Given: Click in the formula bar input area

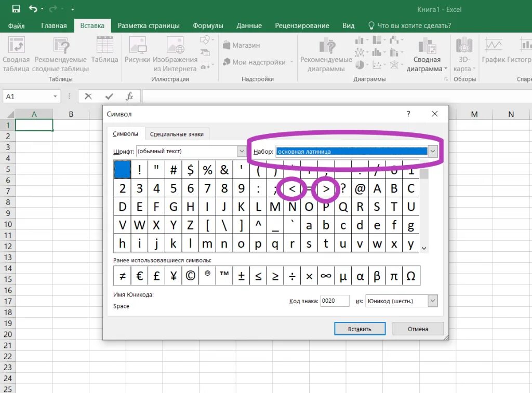Looking at the screenshot, I should coord(337,96).
